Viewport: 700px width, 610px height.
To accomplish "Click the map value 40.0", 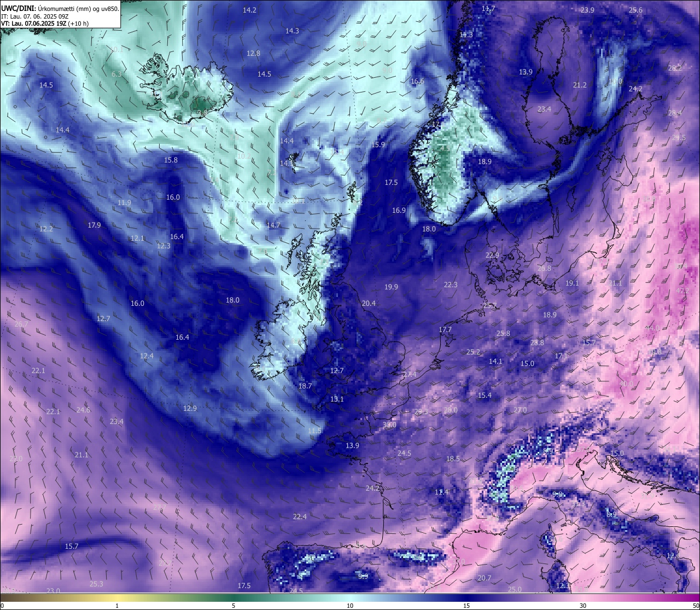I will tap(626, 384).
